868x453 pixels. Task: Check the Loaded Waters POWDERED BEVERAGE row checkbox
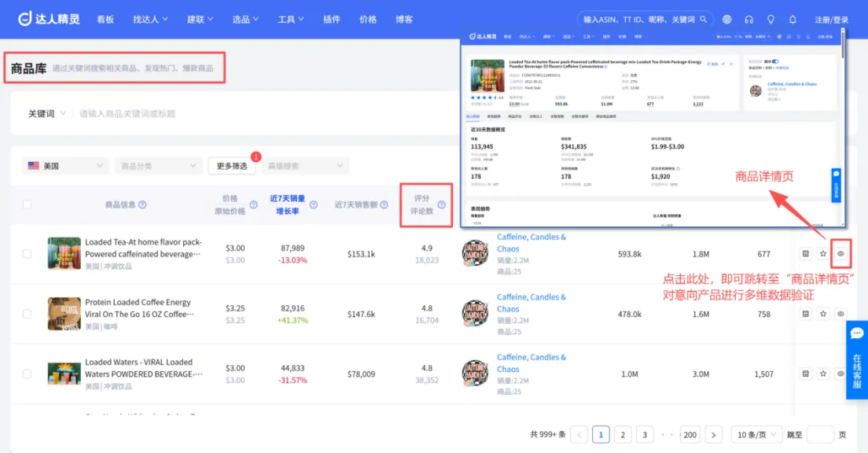pyautogui.click(x=27, y=374)
